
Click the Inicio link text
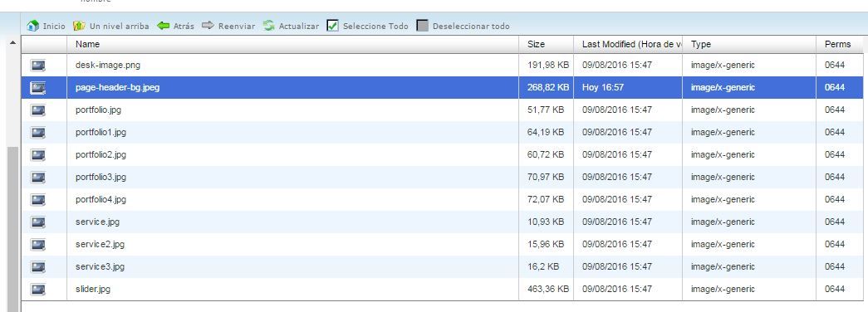click(x=54, y=26)
